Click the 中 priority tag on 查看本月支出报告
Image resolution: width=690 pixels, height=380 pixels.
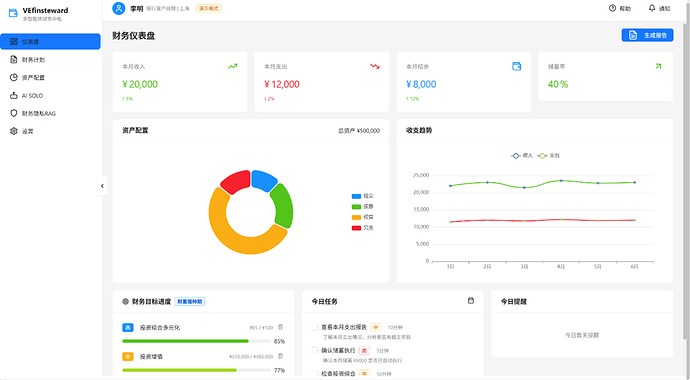click(376, 327)
